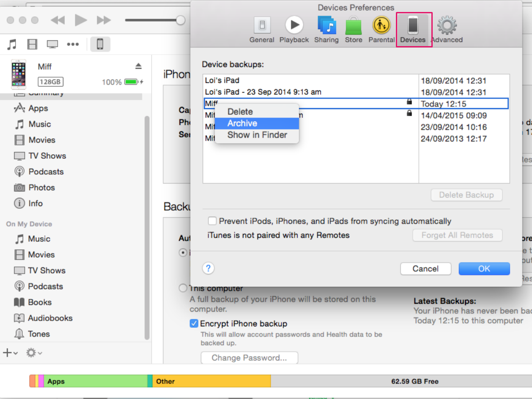This screenshot has height=399, width=532.
Task: Open the General preferences tab
Action: 262,29
